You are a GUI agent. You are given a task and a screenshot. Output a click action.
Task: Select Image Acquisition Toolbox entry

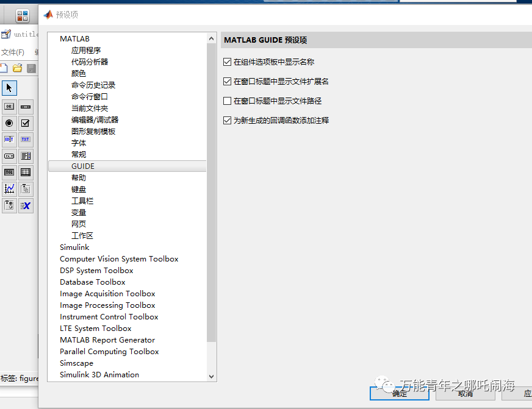click(107, 293)
